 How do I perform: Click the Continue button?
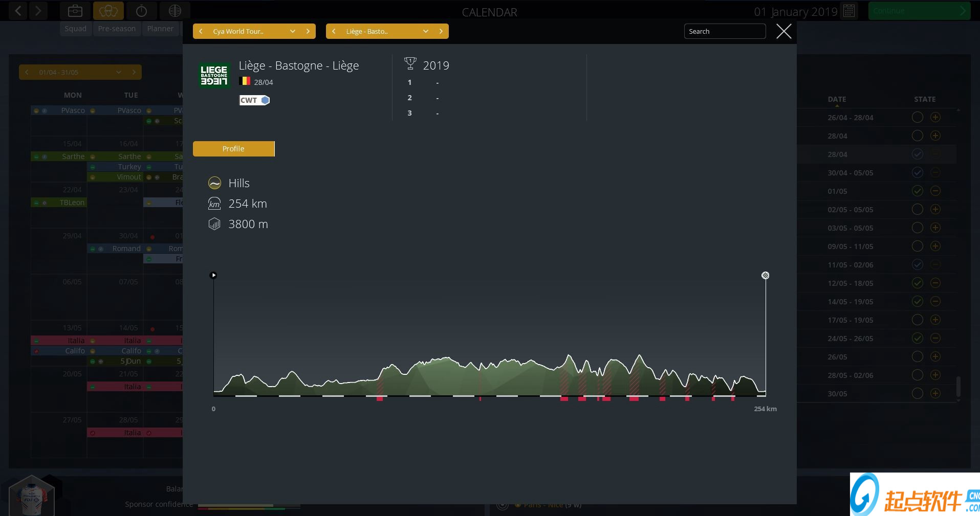pos(919,11)
